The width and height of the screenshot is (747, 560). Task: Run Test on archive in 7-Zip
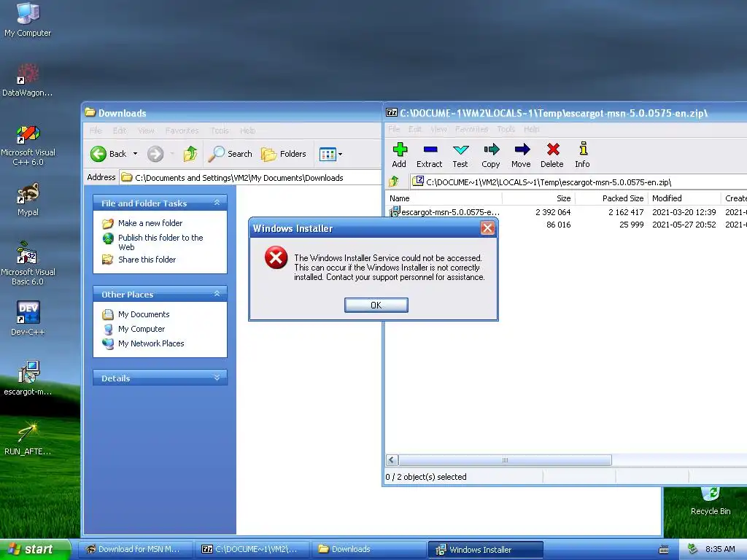pyautogui.click(x=460, y=155)
